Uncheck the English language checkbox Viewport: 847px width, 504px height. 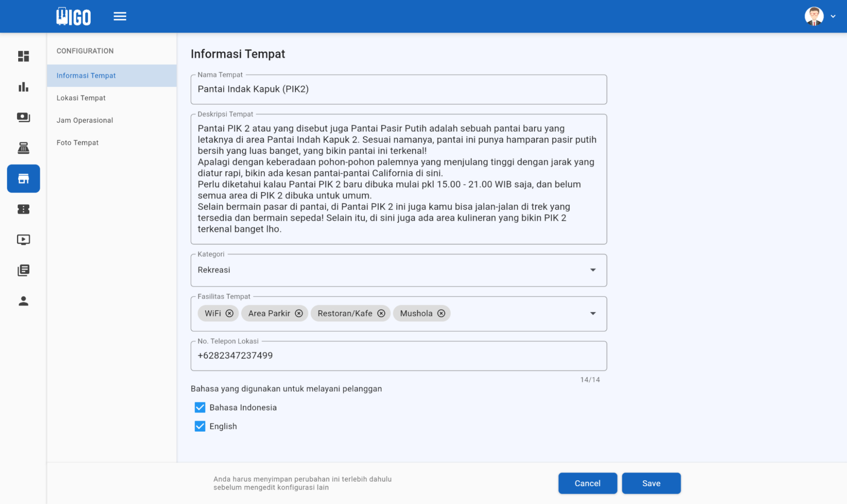[x=200, y=426]
